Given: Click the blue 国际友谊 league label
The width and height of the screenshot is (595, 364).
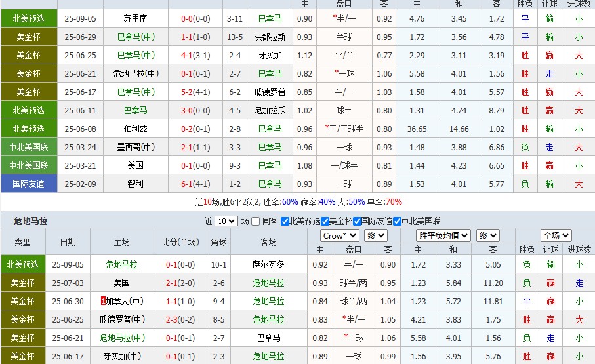Looking at the screenshot, I should pyautogui.click(x=28, y=184).
